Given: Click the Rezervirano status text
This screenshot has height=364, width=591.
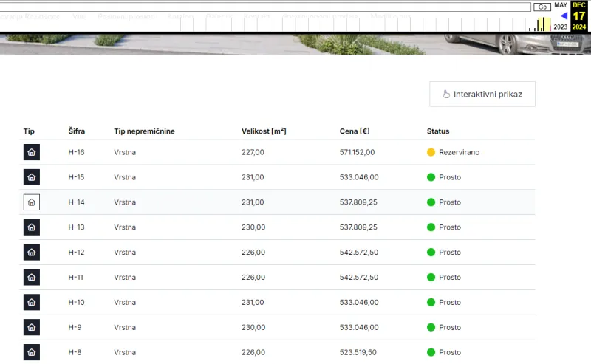Looking at the screenshot, I should (459, 152).
